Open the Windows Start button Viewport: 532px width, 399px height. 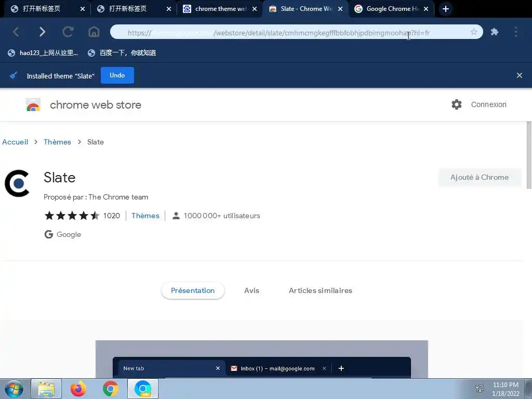pyautogui.click(x=14, y=389)
